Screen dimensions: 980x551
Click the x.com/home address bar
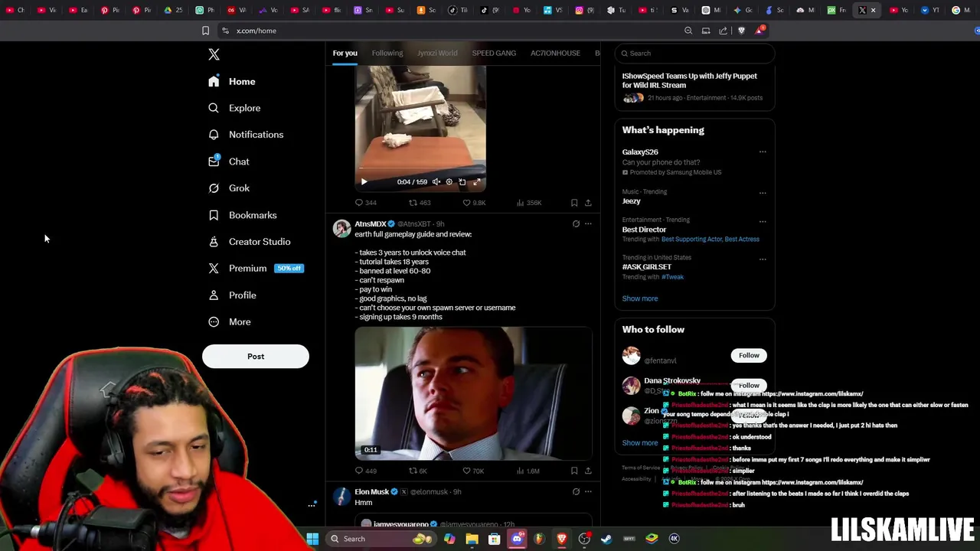256,31
